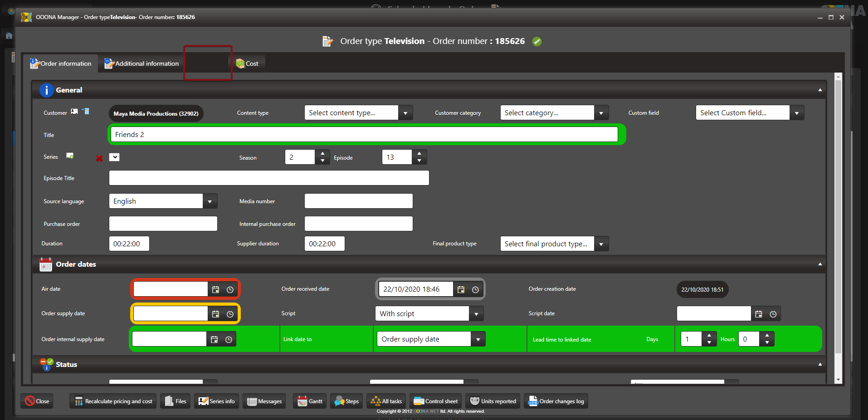Click the add series icon beside Series label
The height and width of the screenshot is (420, 868).
[70, 156]
